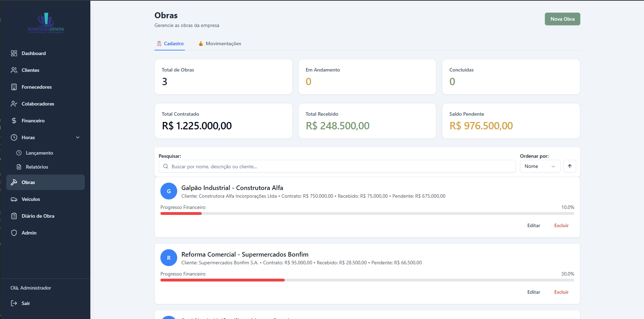Delete the Reforma Comercial obra
The image size is (644, 319).
[x=561, y=292]
